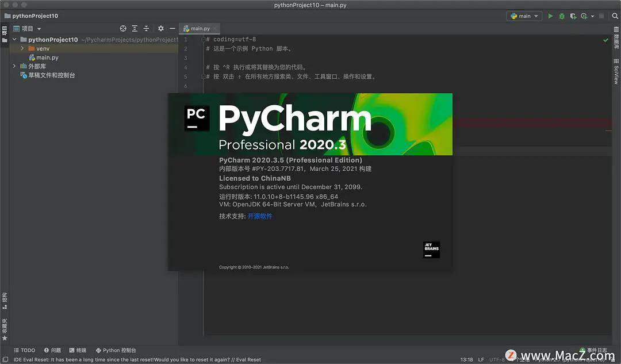Switch to the main.py editor tab
The width and height of the screenshot is (621, 364).
[200, 28]
